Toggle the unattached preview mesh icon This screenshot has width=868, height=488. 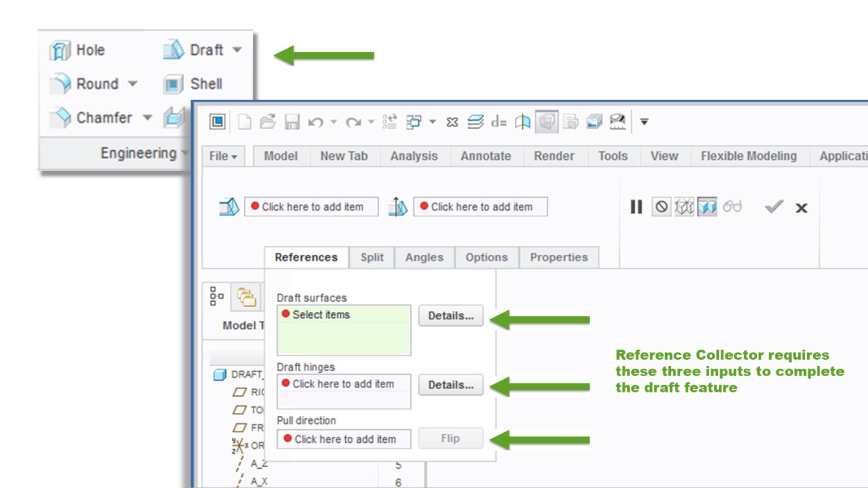(684, 207)
